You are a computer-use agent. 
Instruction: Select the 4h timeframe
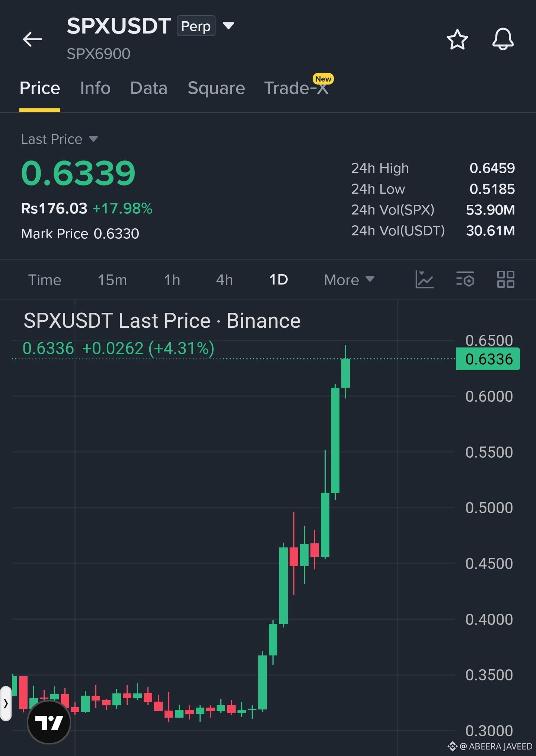pyautogui.click(x=224, y=280)
